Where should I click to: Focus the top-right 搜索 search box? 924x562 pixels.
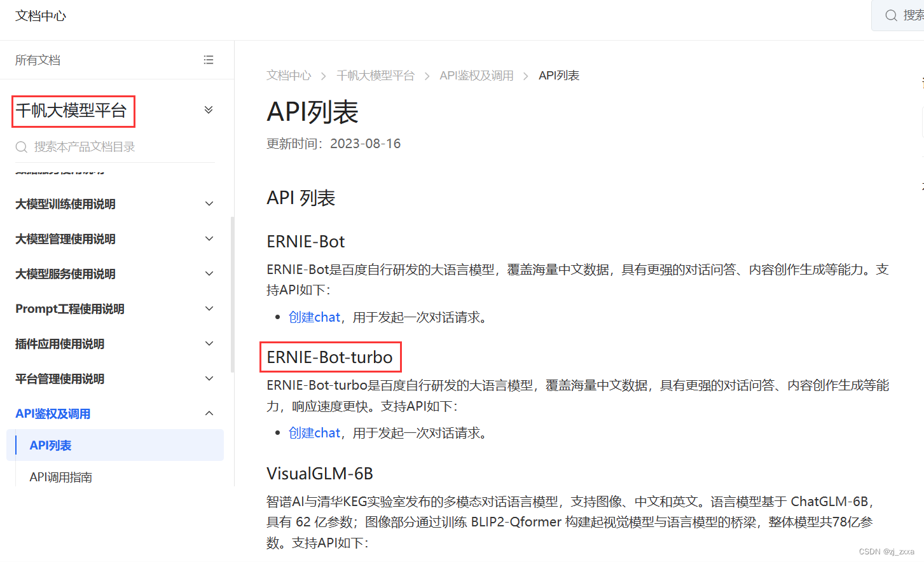pos(898,15)
